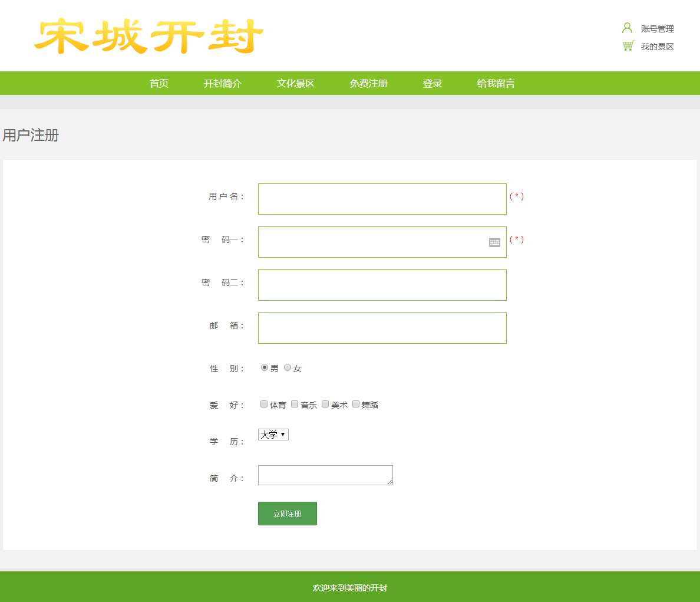This screenshot has height=602, width=700.
Task: Focus the 用户名 input field
Action: point(382,199)
